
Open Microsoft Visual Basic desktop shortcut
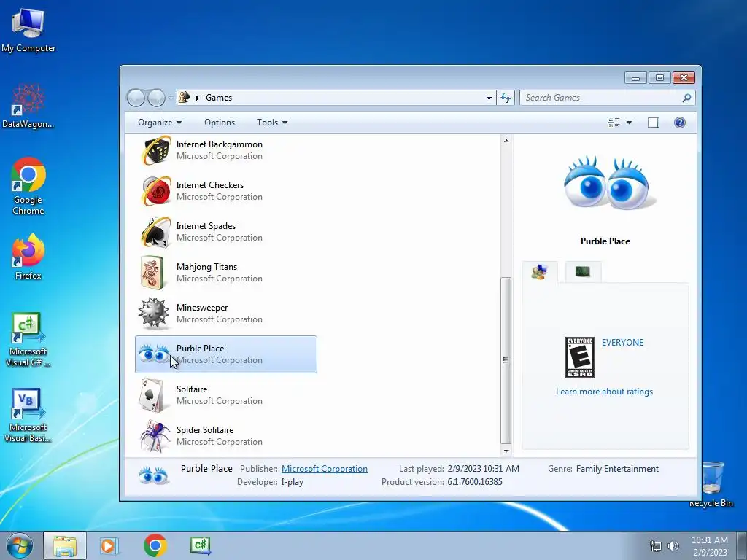pyautogui.click(x=28, y=415)
